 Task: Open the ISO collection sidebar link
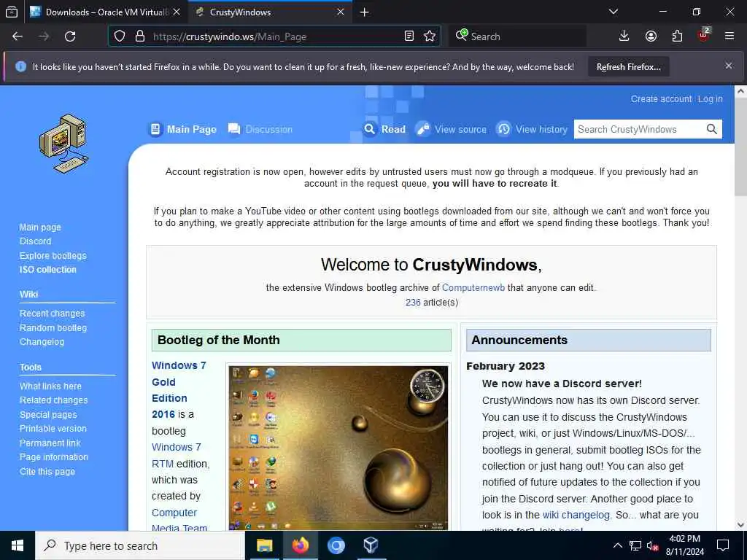(x=47, y=270)
